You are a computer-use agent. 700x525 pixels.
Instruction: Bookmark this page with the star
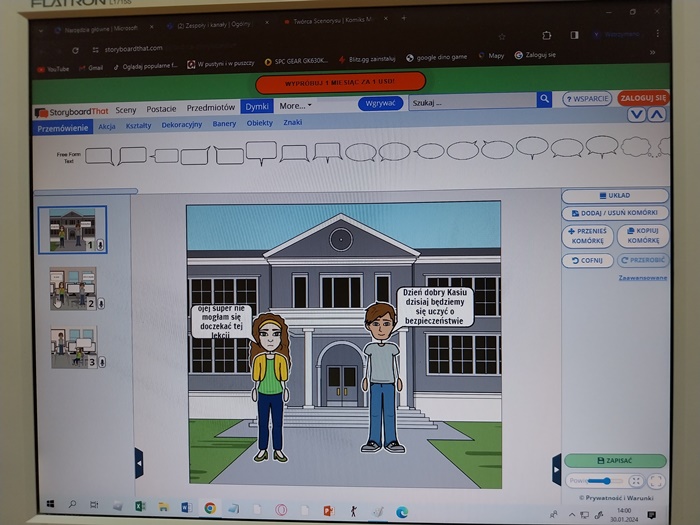click(x=502, y=36)
